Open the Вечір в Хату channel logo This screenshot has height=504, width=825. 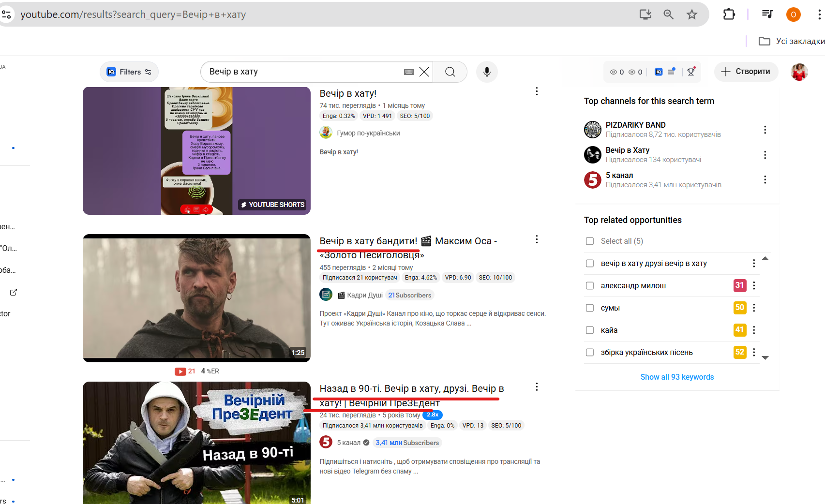pyautogui.click(x=593, y=155)
